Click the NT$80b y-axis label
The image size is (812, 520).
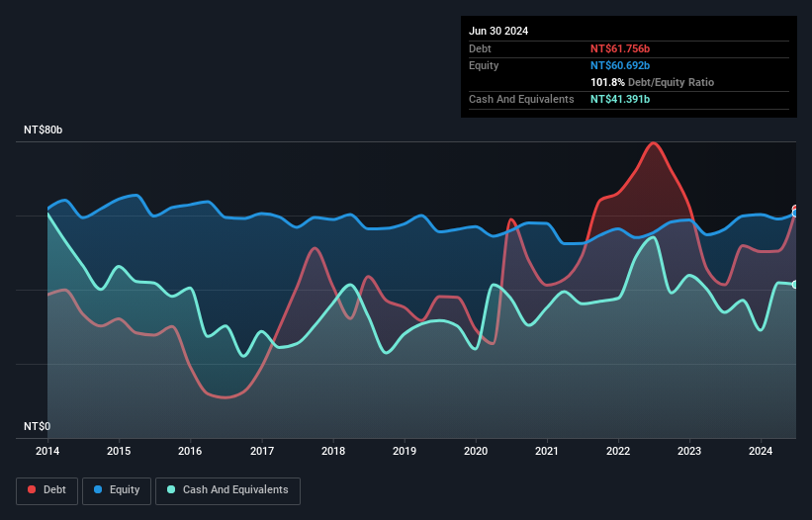click(x=43, y=130)
